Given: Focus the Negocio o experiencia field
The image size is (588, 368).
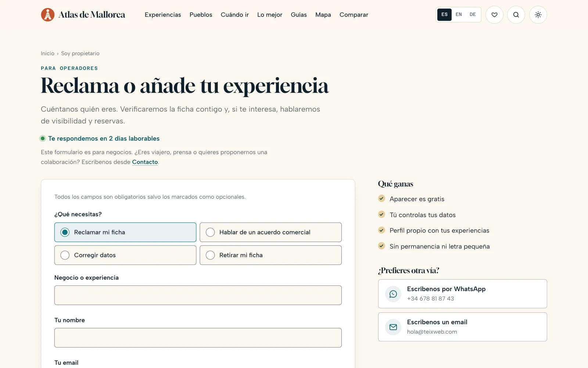Looking at the screenshot, I should coord(198,295).
